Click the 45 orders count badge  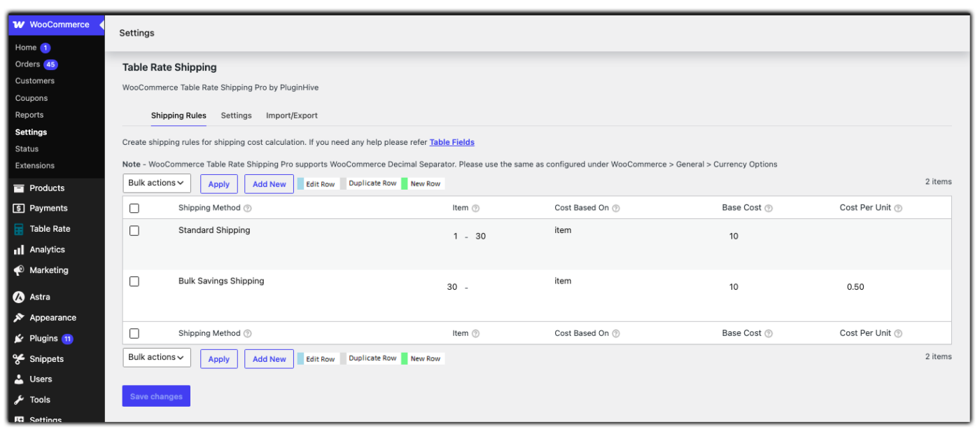tap(50, 64)
